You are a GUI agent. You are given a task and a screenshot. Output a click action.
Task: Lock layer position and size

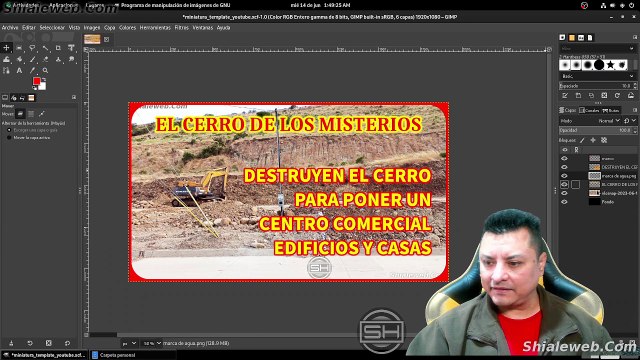click(593, 140)
